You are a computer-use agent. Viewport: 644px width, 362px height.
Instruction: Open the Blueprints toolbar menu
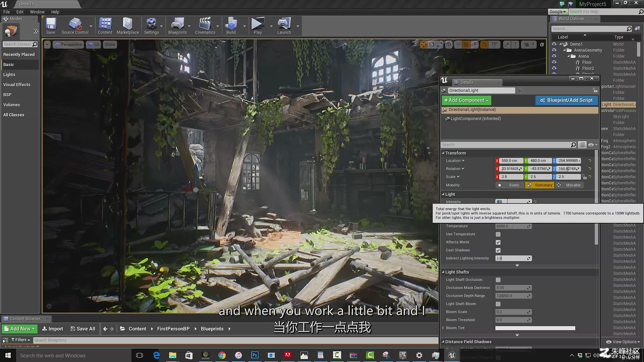click(177, 26)
